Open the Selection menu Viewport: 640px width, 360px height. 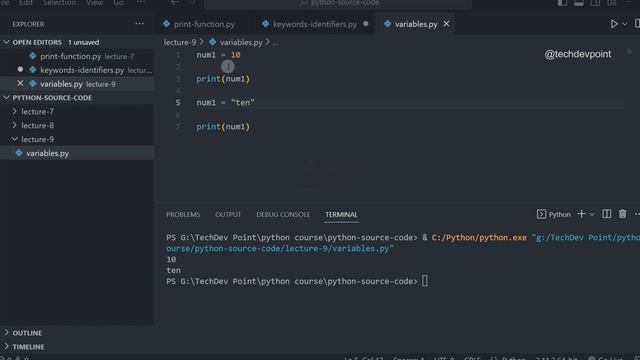click(x=59, y=3)
